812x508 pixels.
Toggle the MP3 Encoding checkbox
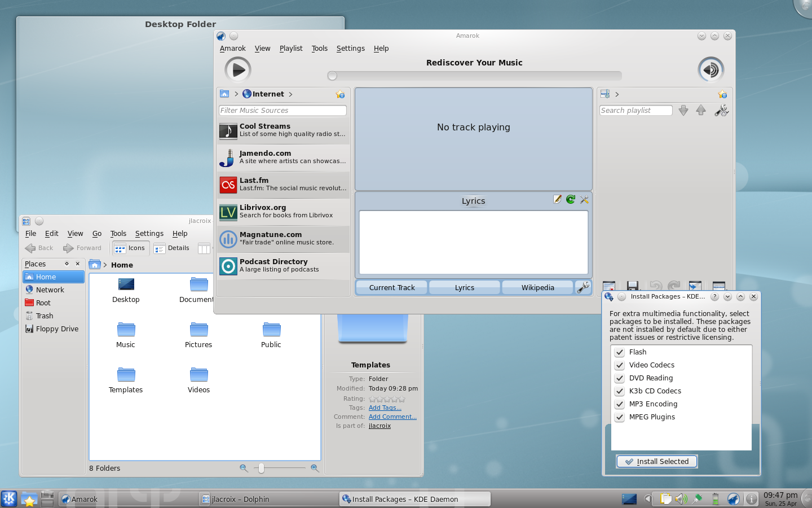tap(620, 404)
